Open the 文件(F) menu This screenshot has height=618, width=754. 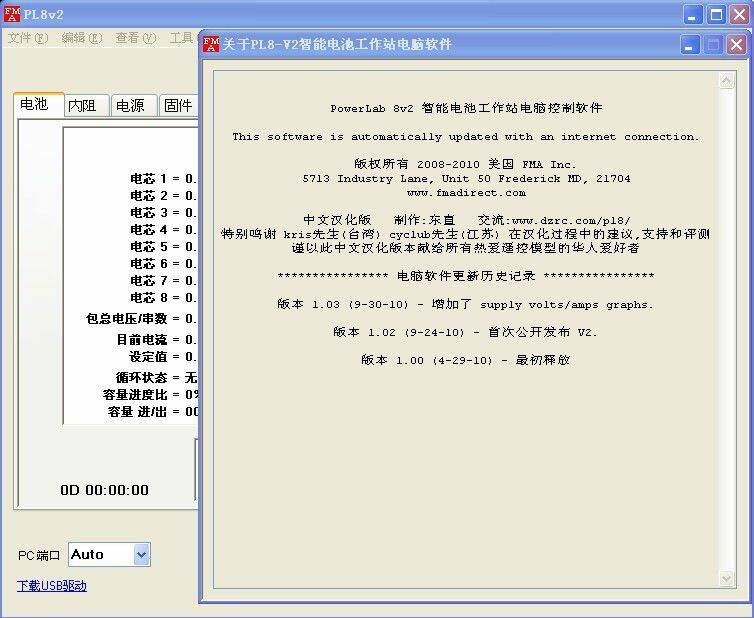click(28, 38)
